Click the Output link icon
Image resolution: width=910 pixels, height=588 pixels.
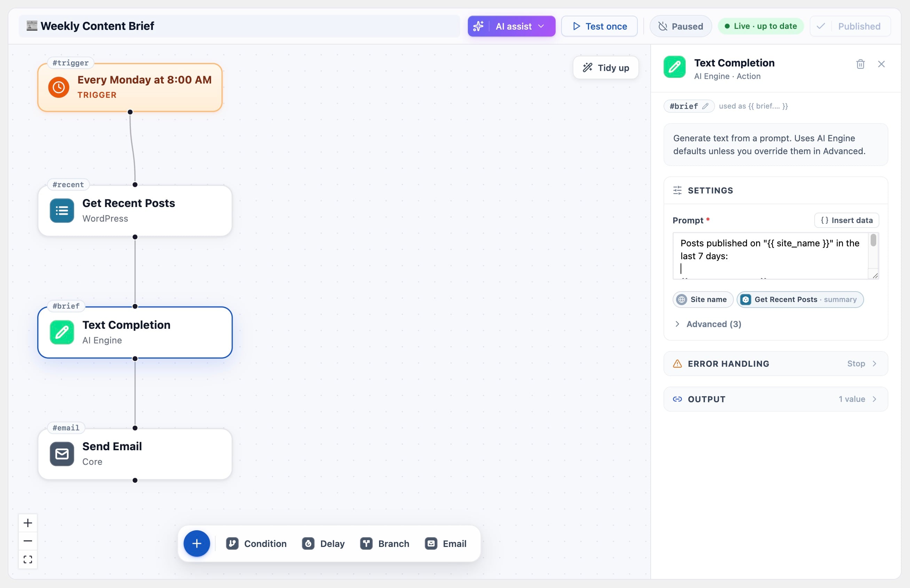pyautogui.click(x=677, y=399)
